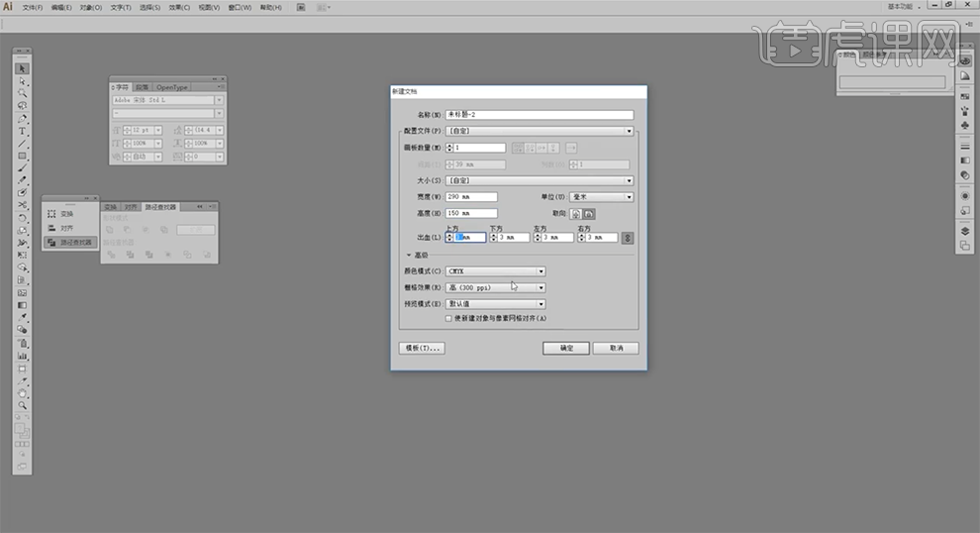
Task: Select the Column Graph tool
Action: (x=22, y=356)
